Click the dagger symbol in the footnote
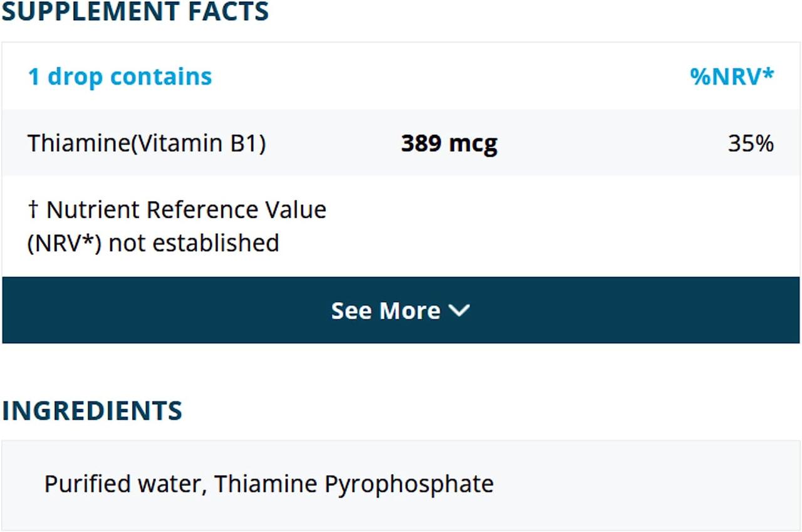The height and width of the screenshot is (532, 802). pyautogui.click(x=33, y=209)
